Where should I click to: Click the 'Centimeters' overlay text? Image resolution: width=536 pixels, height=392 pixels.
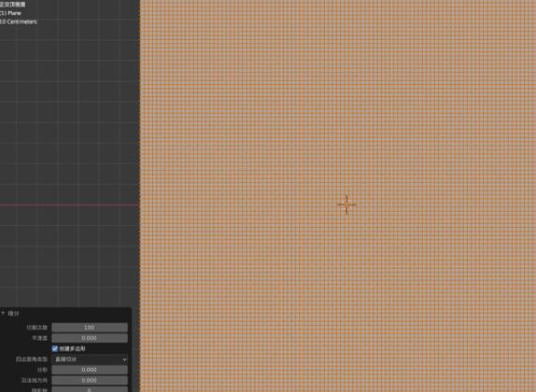pyautogui.click(x=21, y=21)
